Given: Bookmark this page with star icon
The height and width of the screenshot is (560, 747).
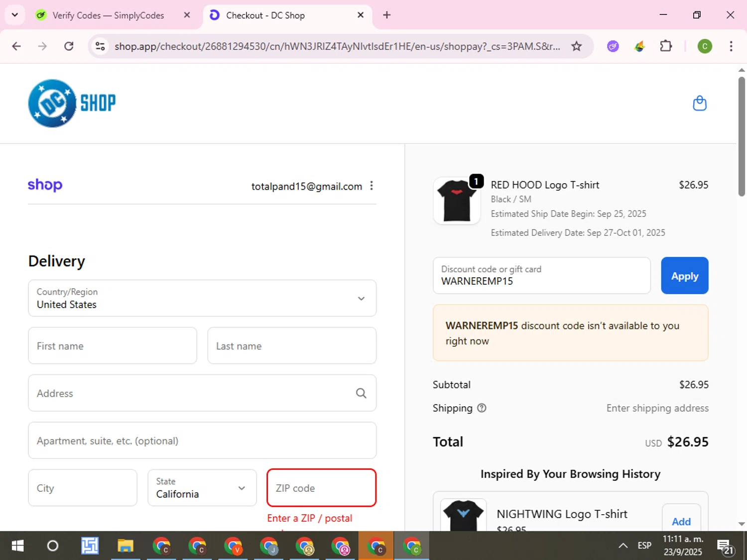Looking at the screenshot, I should (x=576, y=46).
